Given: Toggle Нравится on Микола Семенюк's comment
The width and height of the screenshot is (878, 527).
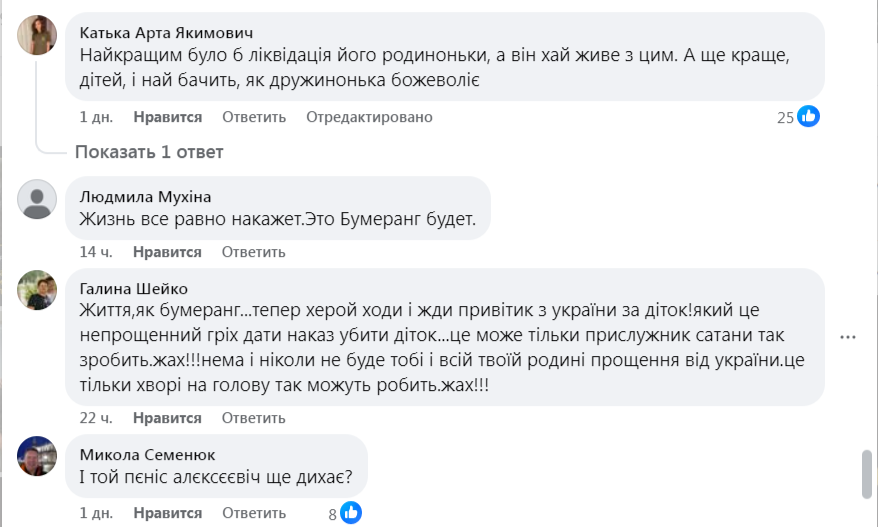Looking at the screenshot, I should point(167,513).
